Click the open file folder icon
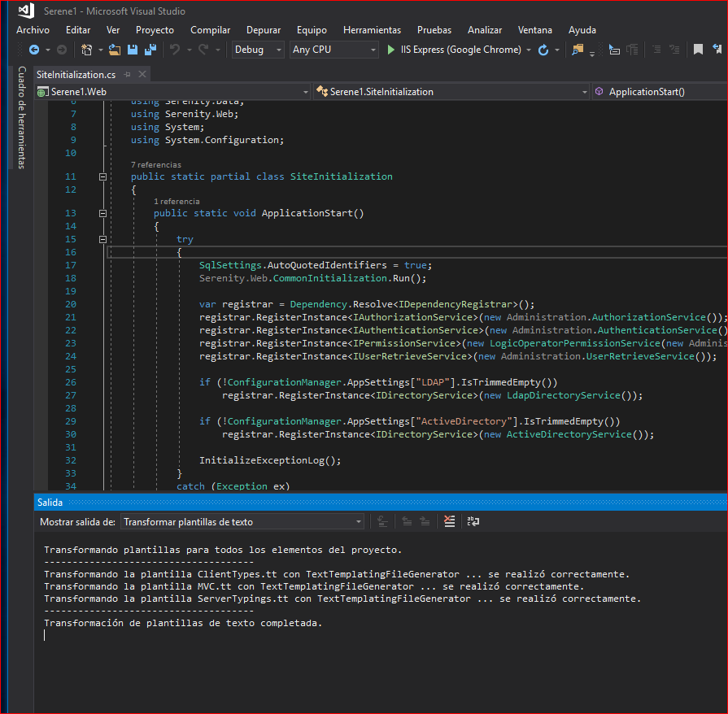Viewport: 728px width, 714px height. (x=115, y=50)
